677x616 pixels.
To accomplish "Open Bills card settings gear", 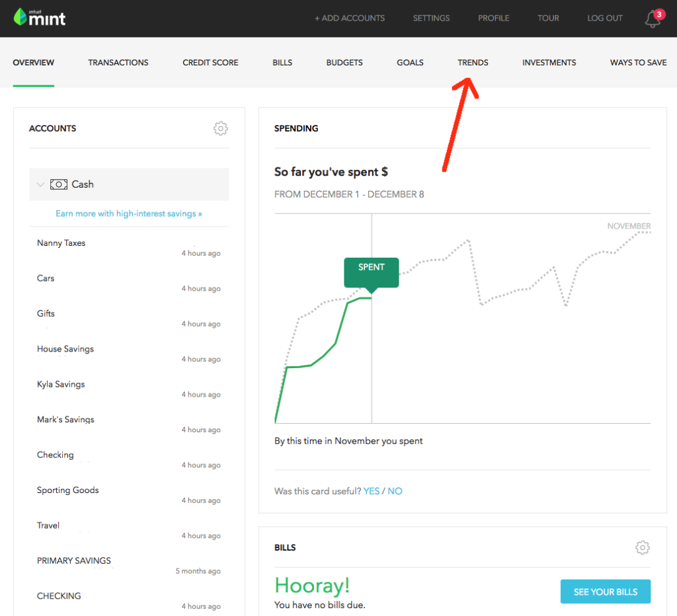I will coord(643,547).
